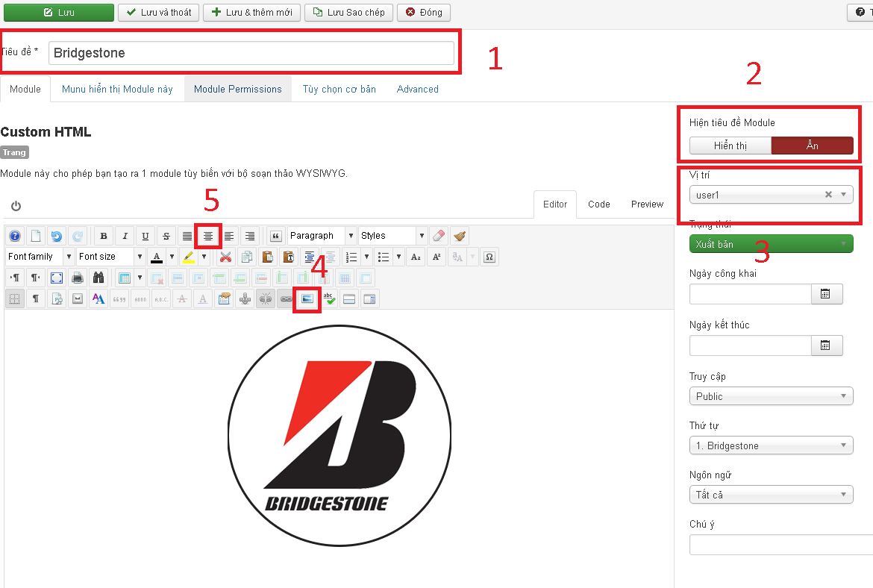The image size is (873, 588).
Task: Open find and replace binoculars
Action: click(x=98, y=278)
